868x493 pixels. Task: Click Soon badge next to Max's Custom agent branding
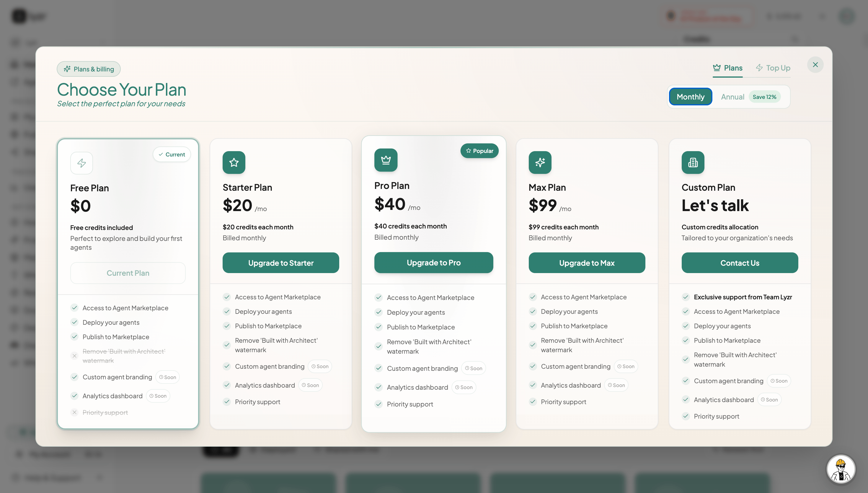626,366
